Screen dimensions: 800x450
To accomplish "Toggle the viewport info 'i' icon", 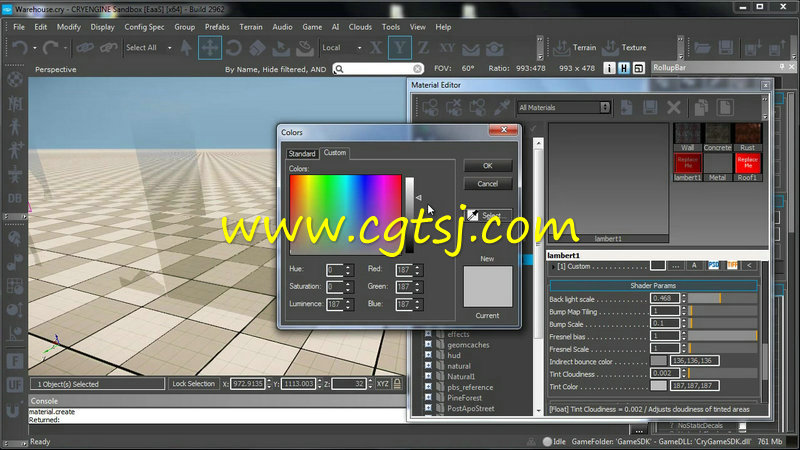I will point(609,68).
